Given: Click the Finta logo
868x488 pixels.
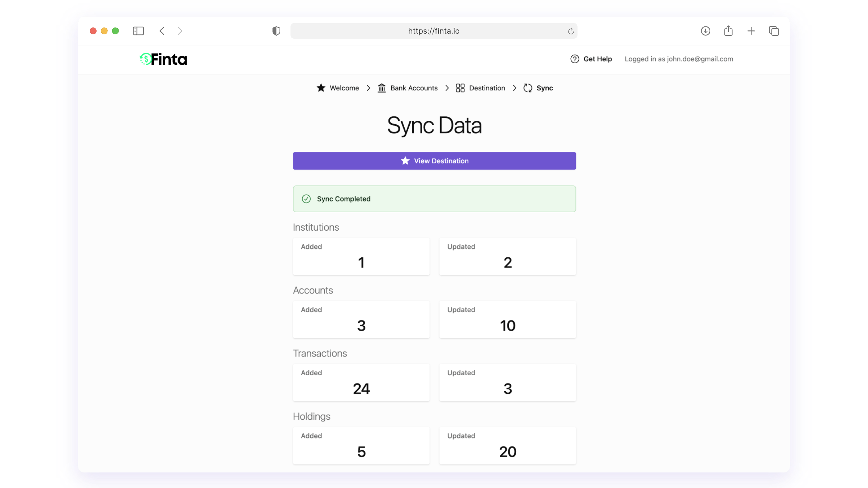Looking at the screenshot, I should point(163,59).
